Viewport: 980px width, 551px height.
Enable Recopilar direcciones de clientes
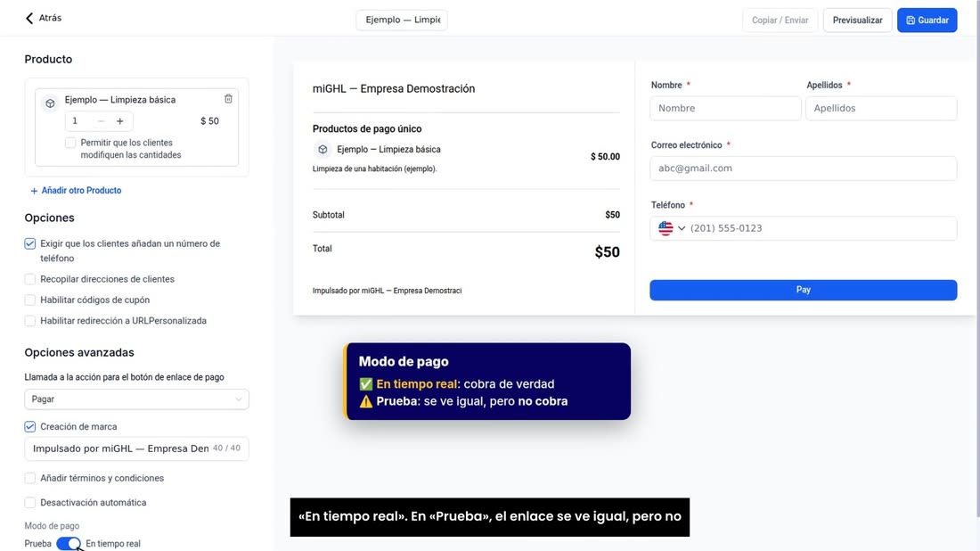(x=30, y=279)
